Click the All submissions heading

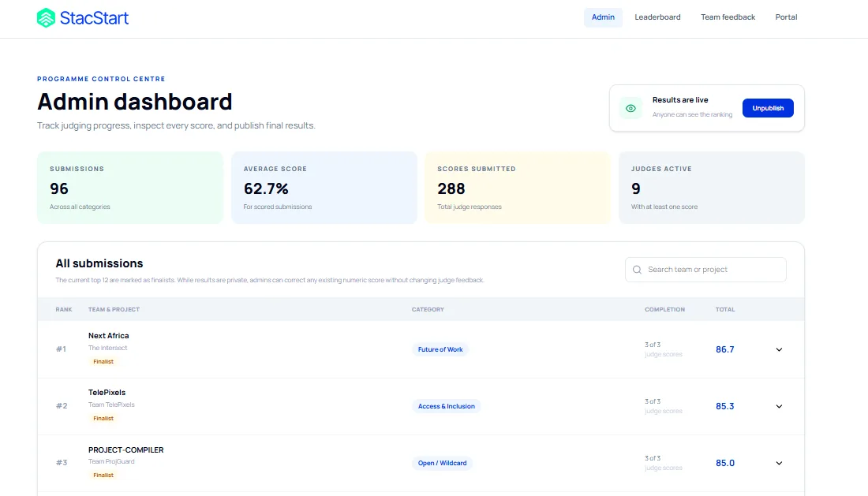pos(99,263)
